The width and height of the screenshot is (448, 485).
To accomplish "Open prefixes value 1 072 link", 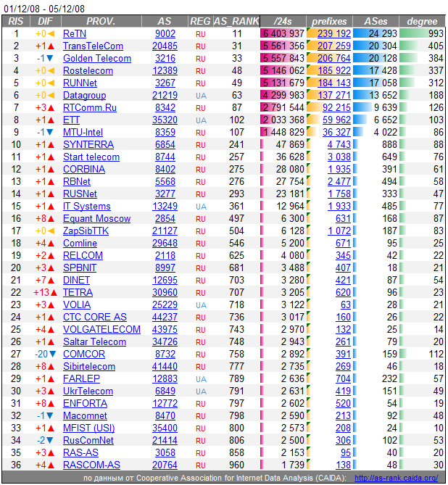I will (x=339, y=231).
